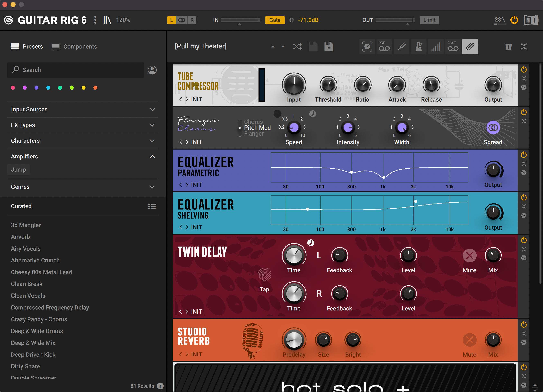Viewport: 543px width, 392px height.
Task: Select the Chorus mode option
Action: pos(253,122)
